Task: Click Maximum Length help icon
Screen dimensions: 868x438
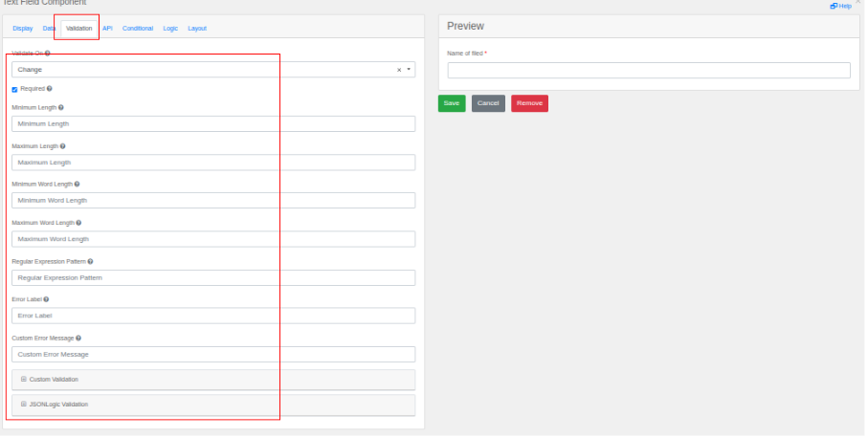Action: coord(62,146)
